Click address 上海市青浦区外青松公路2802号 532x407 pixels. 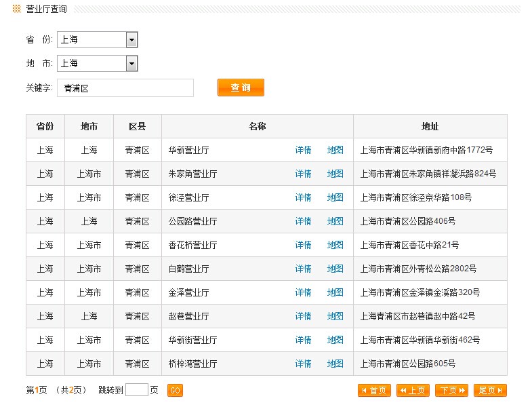coord(418,269)
